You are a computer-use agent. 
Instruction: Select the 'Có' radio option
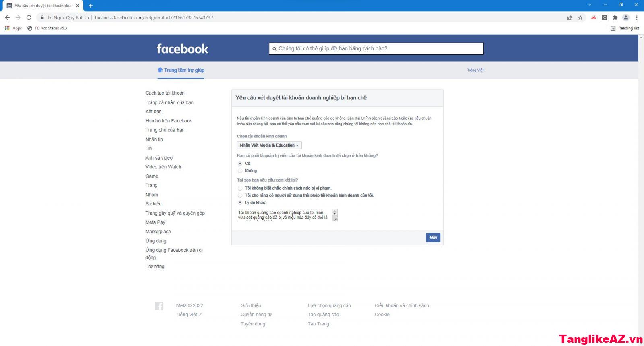click(240, 164)
